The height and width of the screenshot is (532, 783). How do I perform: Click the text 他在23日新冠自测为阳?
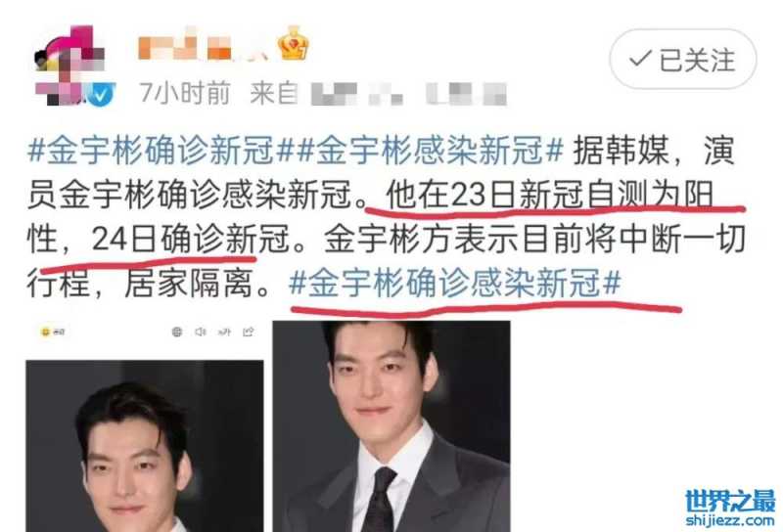click(549, 195)
